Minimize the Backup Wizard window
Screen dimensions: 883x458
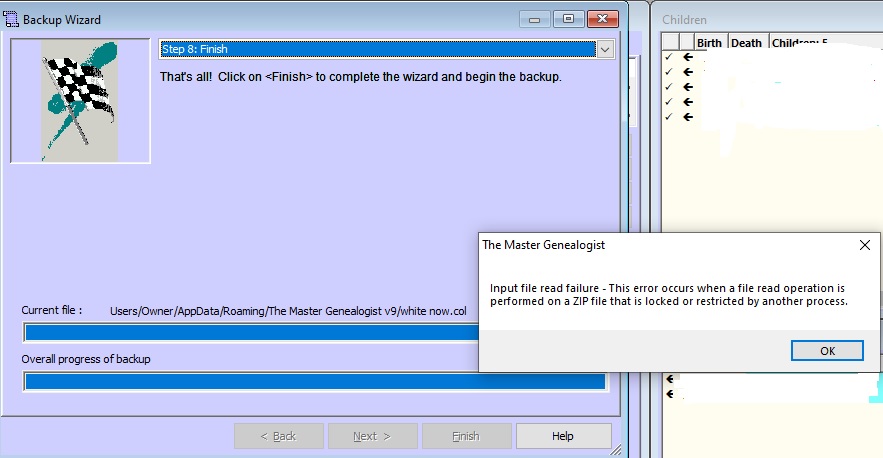click(534, 20)
